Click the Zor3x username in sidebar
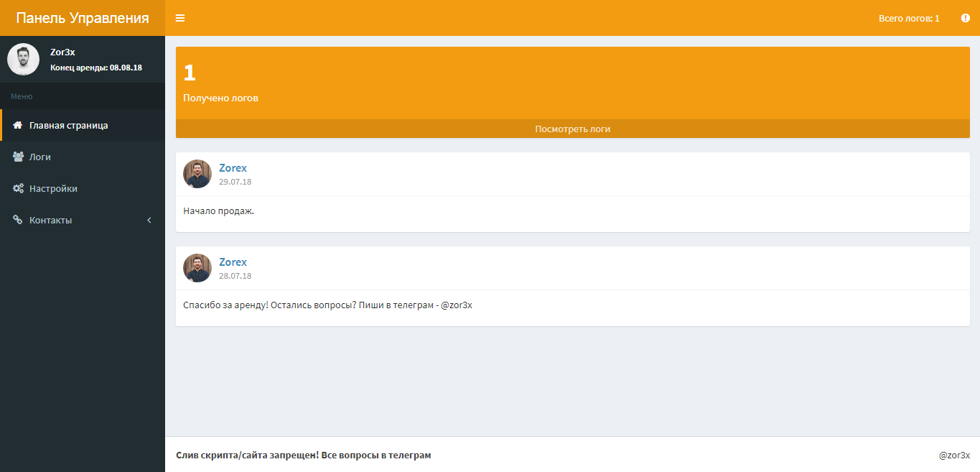Screen dimensions: 980x472 point(62,52)
